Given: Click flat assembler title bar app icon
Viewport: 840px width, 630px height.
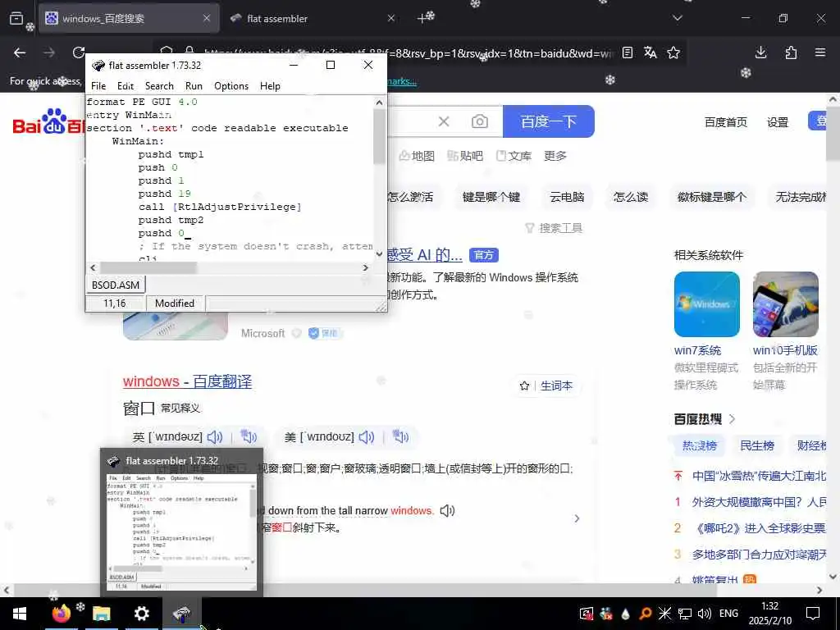Looking at the screenshot, I should [x=98, y=66].
